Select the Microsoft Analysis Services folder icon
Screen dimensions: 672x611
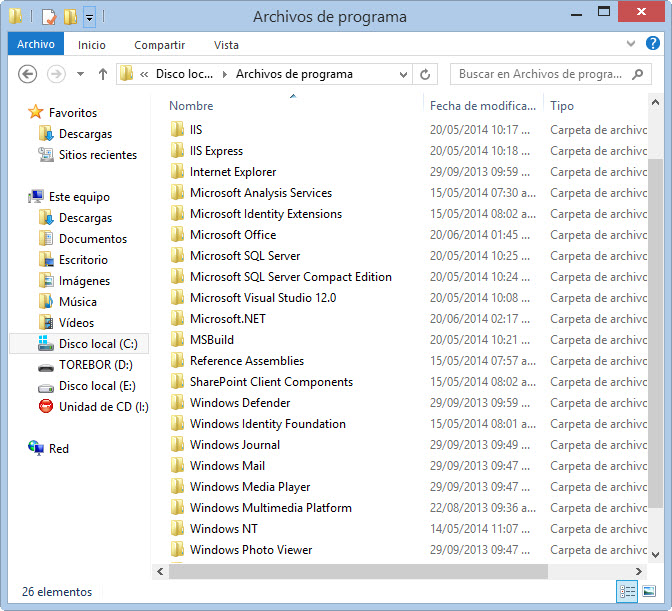(x=177, y=192)
